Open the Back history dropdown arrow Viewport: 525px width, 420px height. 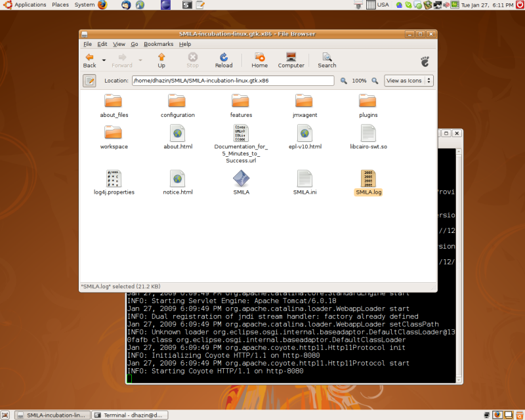(104, 60)
